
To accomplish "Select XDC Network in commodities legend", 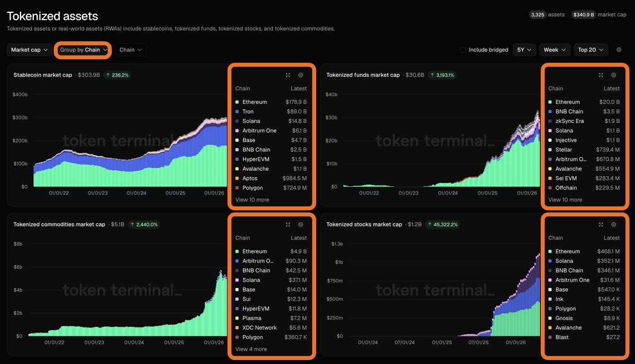I will click(271, 327).
